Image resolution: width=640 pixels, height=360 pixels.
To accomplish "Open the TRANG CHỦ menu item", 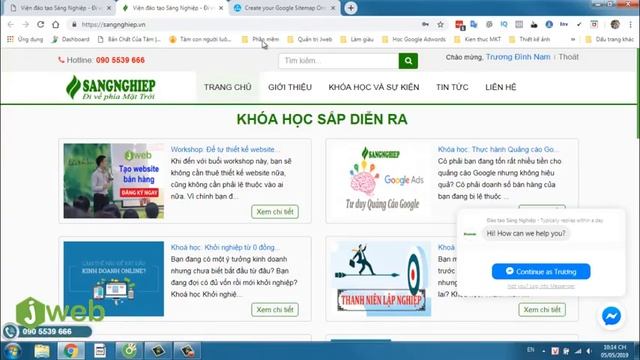I will pos(228,87).
